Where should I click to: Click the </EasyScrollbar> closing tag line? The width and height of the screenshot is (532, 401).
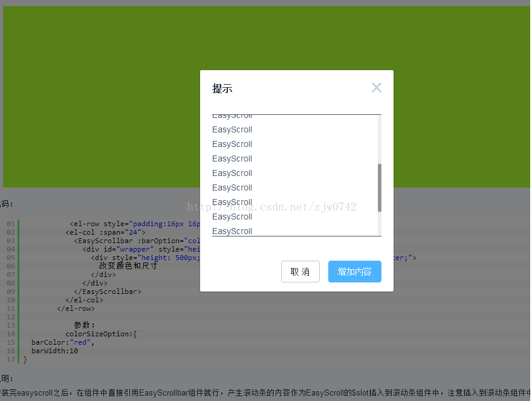coord(108,292)
